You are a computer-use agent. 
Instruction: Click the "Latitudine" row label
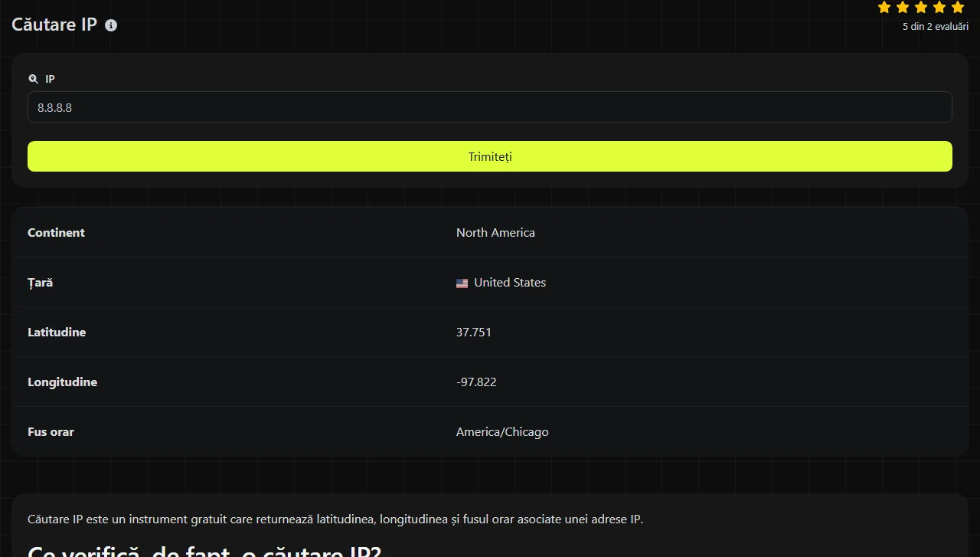click(57, 333)
